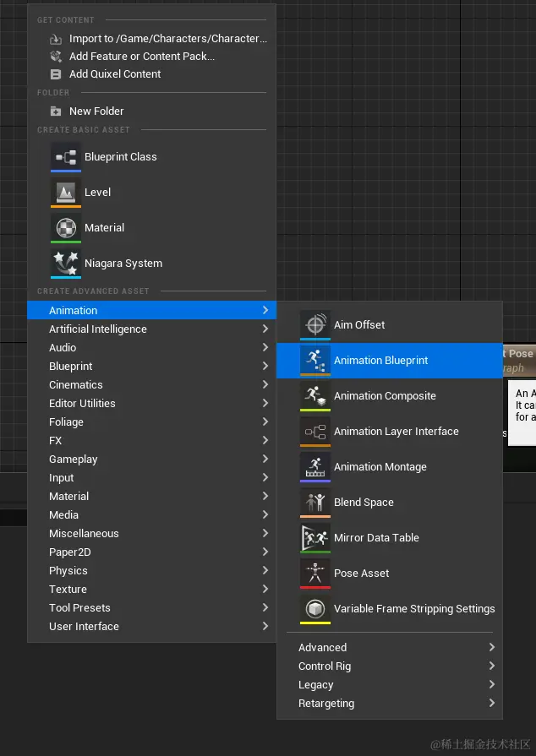
Task: Select Animation Montage entry
Action: [390, 467]
